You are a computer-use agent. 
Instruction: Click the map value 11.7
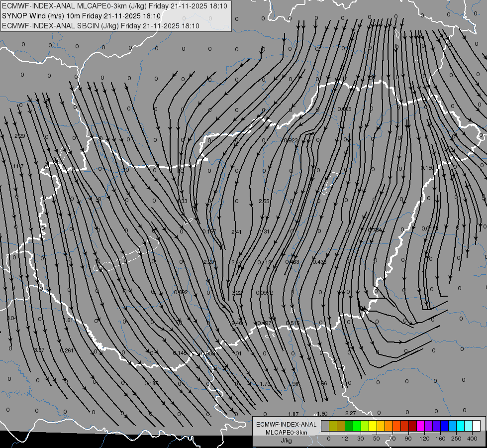(x=18, y=166)
